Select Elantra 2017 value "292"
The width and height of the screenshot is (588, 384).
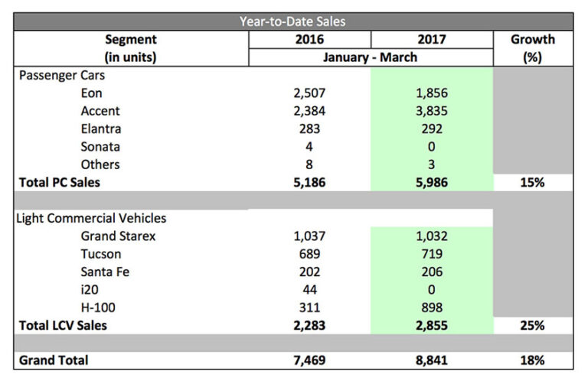432,129
